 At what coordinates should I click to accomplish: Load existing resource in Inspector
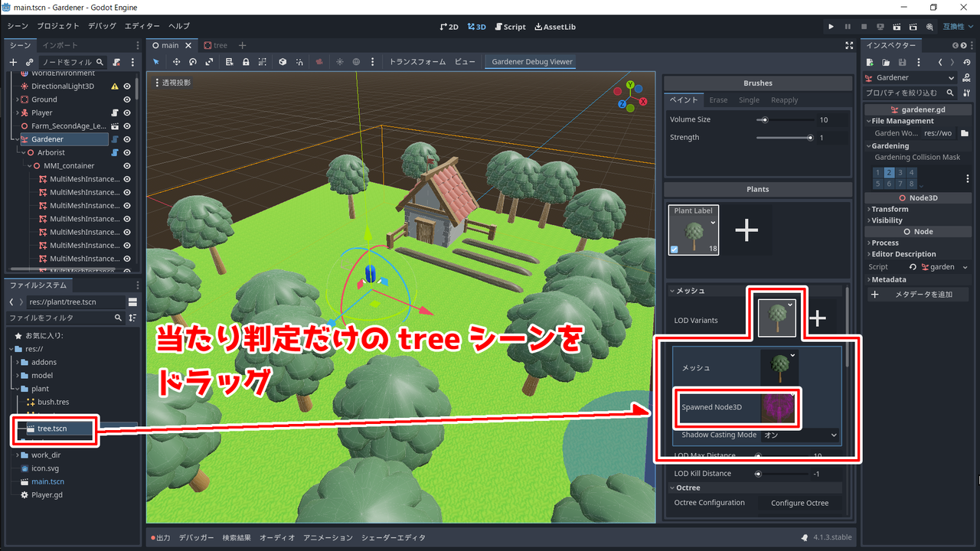pos(886,62)
